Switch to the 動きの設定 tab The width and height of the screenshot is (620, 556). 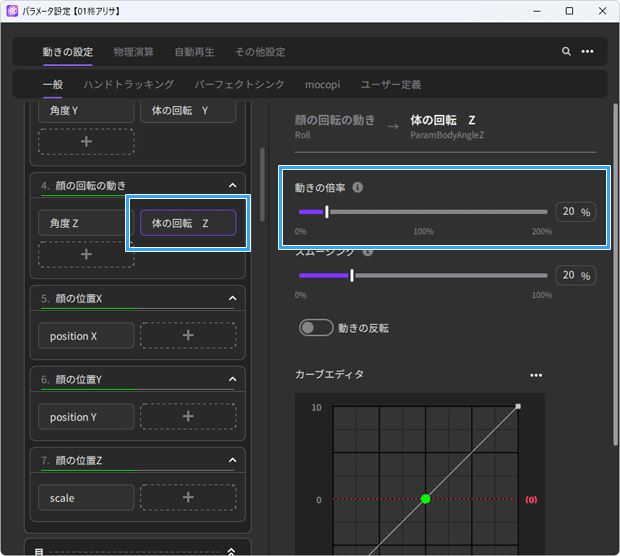(x=68, y=52)
